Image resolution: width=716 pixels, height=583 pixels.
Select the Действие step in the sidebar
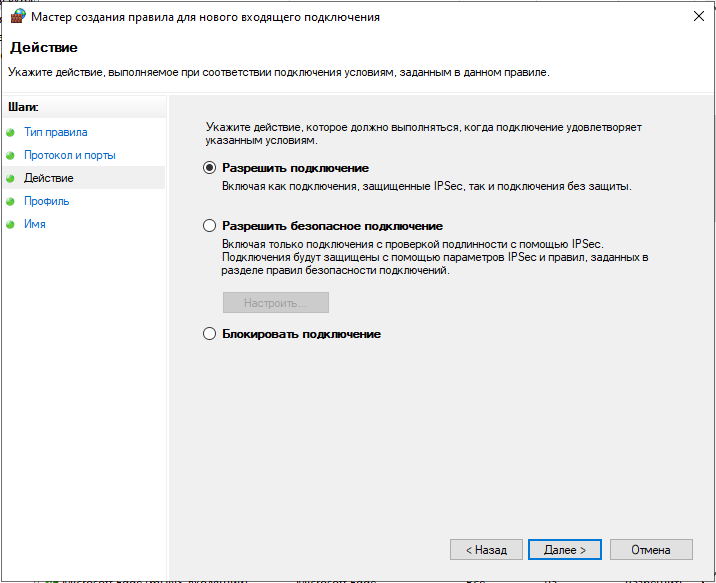tap(48, 178)
